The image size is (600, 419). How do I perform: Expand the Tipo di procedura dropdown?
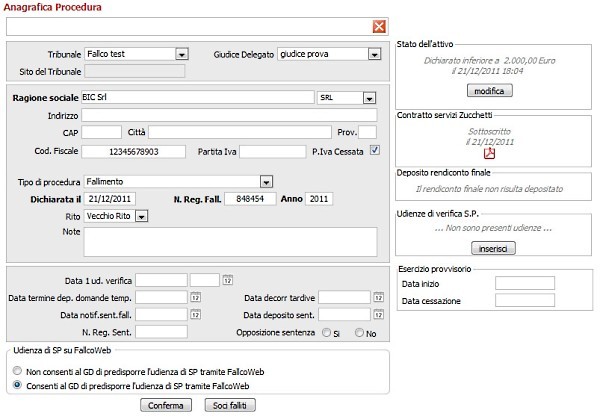[x=266, y=181]
